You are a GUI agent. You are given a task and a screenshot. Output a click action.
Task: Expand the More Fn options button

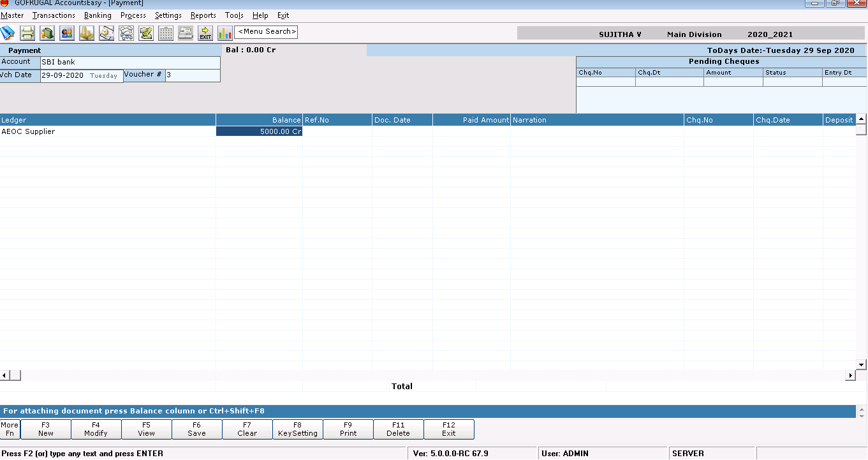[x=10, y=429]
